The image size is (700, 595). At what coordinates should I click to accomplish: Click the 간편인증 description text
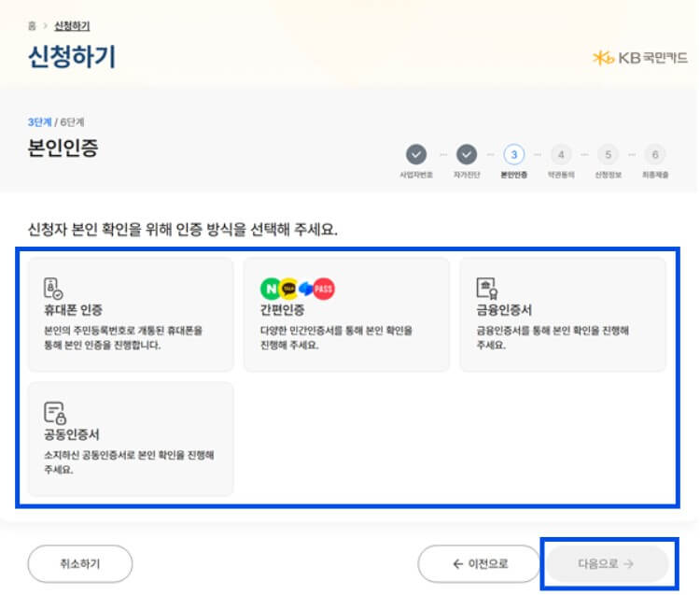pos(336,338)
